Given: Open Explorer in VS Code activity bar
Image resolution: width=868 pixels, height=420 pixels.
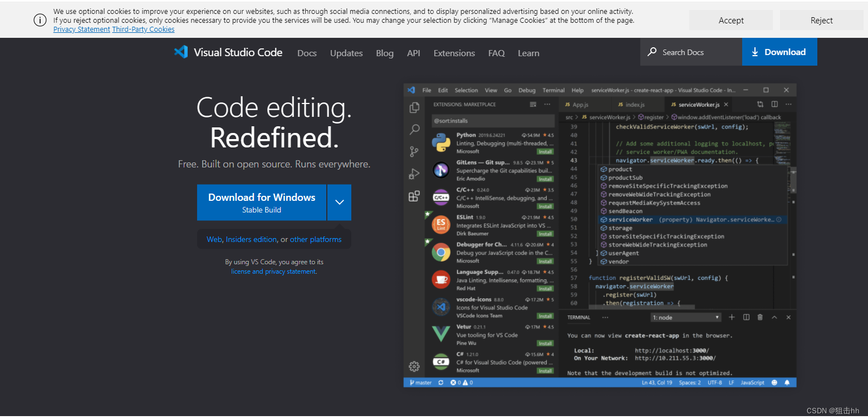Looking at the screenshot, I should click(414, 107).
